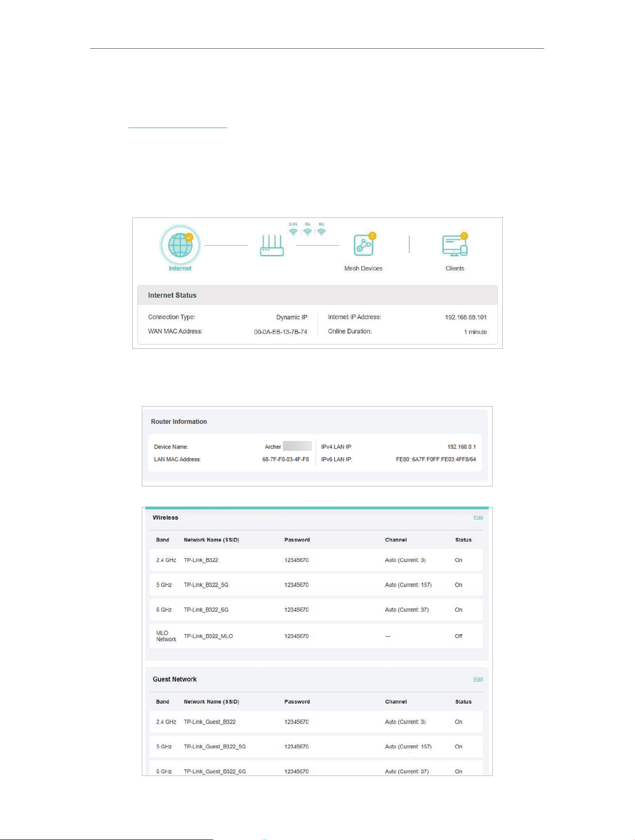This screenshot has height=840, width=635.
Task: Select the TP-Link_B322_6G network name
Action: click(x=206, y=610)
